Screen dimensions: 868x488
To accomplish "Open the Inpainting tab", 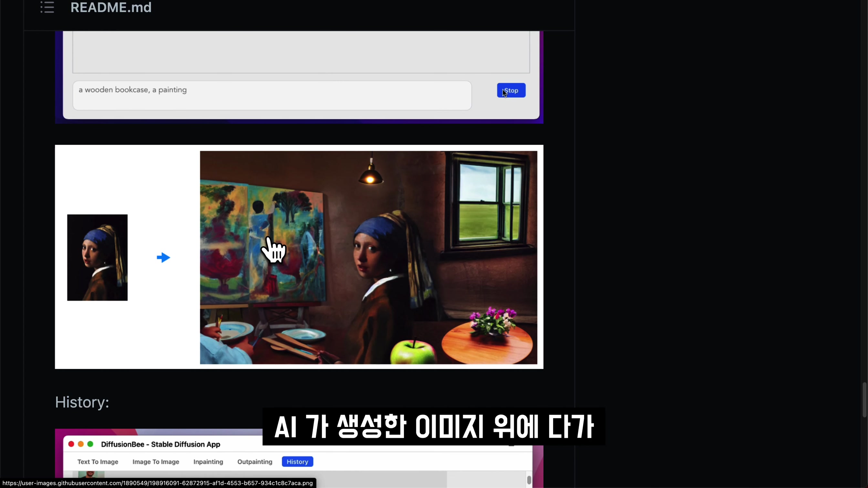I will click(208, 462).
